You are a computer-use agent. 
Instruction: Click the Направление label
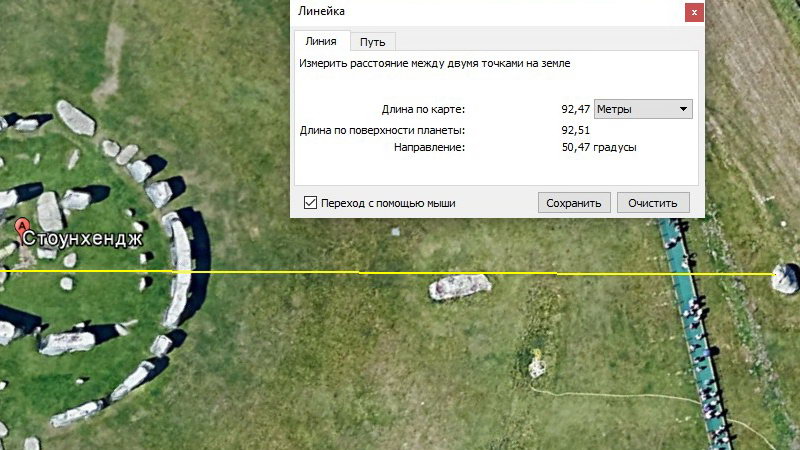pyautogui.click(x=430, y=148)
